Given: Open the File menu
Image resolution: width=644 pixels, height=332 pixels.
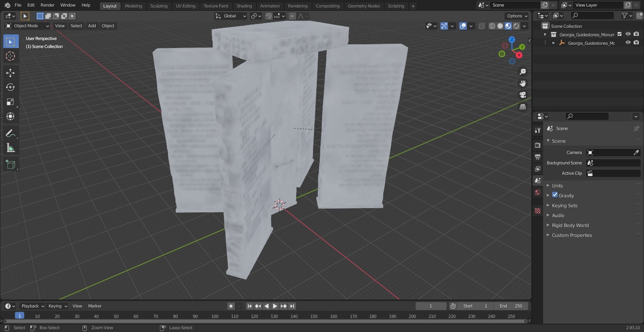Looking at the screenshot, I should point(18,5).
